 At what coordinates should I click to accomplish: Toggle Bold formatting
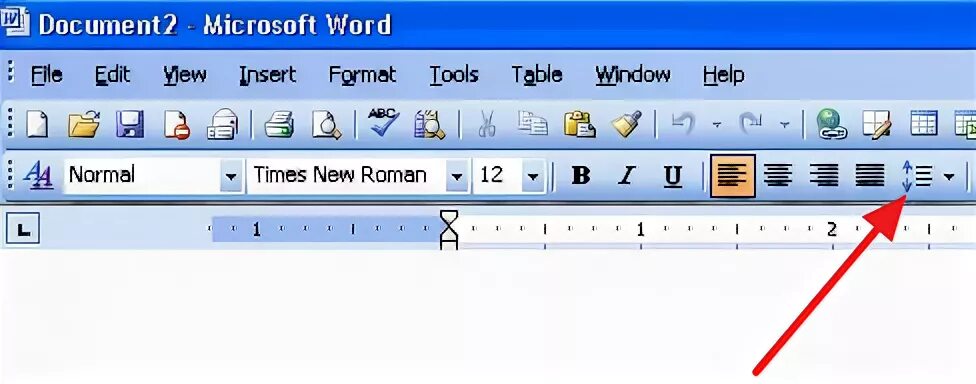pyautogui.click(x=580, y=176)
